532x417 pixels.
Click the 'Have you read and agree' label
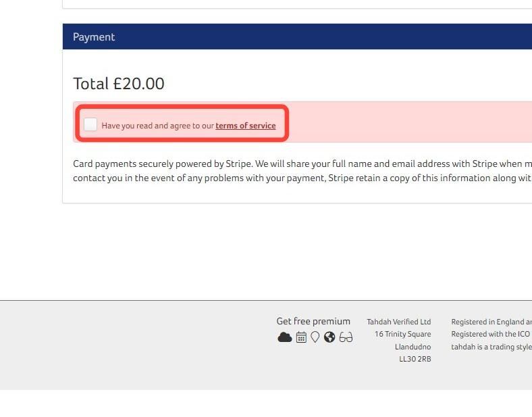[157, 126]
